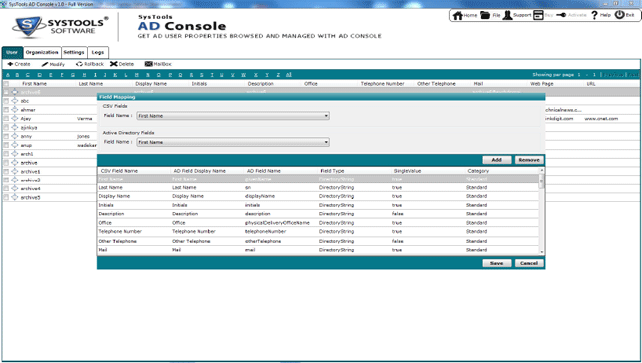Click the Modify pencil toolbar item
This screenshot has height=363, width=642.
pos(53,64)
